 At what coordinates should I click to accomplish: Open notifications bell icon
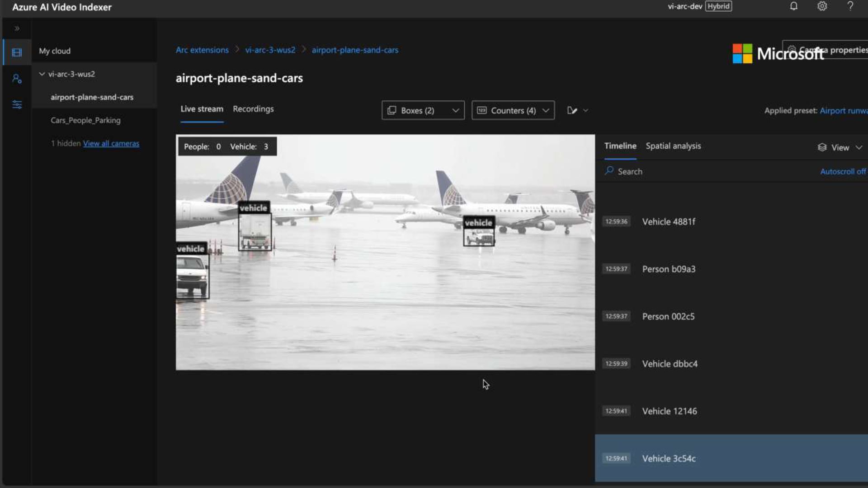pos(793,6)
